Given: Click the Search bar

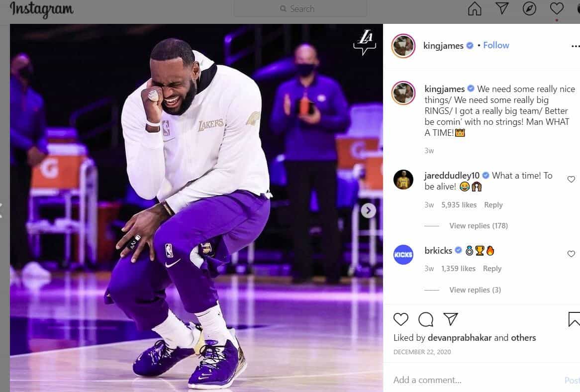Looking at the screenshot, I should (x=300, y=9).
